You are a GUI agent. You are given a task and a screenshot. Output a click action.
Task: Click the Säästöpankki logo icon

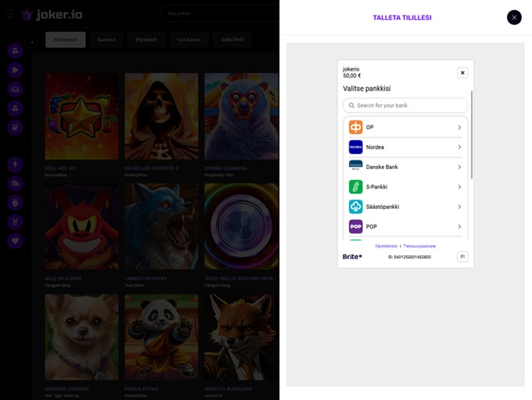pos(356,207)
